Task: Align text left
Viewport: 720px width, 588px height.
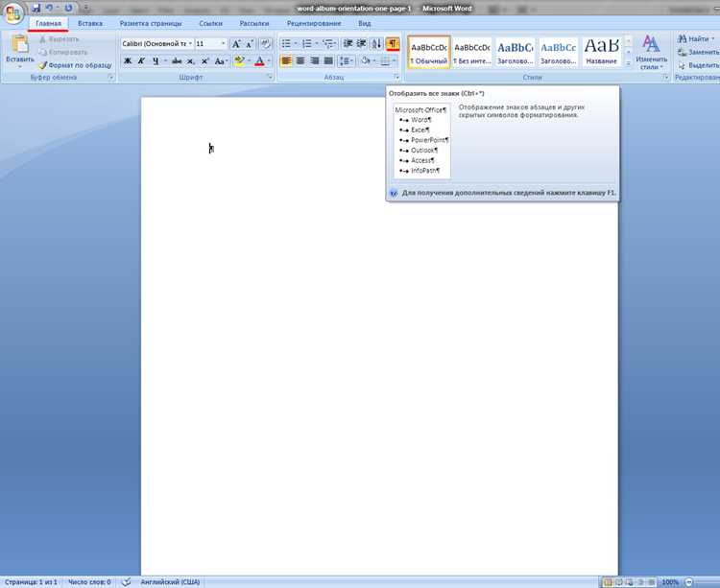Action: [286, 60]
